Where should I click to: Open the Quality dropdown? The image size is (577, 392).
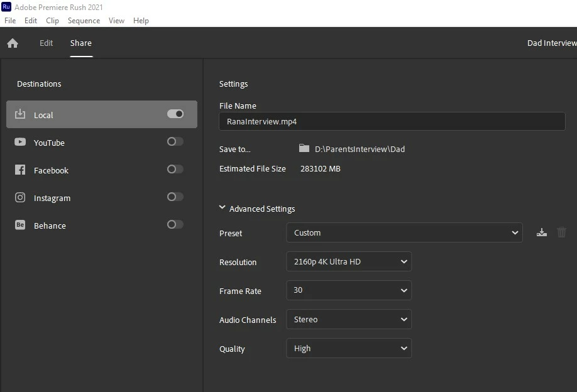click(349, 348)
